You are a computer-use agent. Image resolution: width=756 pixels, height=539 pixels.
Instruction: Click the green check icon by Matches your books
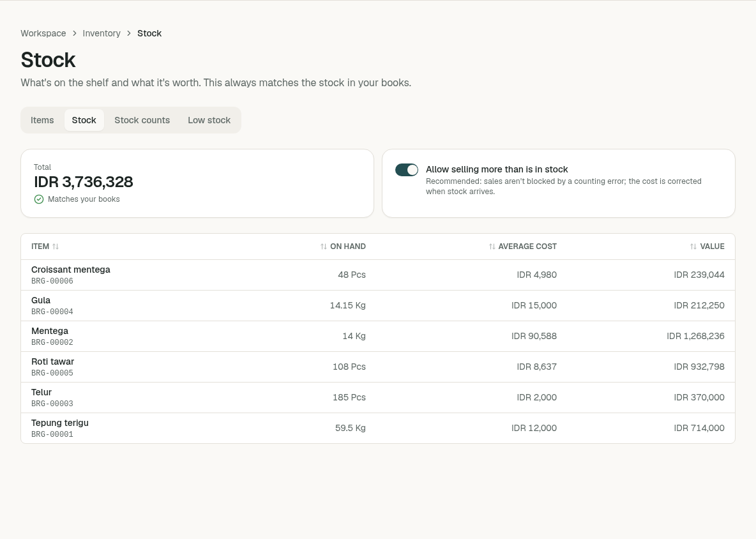39,199
